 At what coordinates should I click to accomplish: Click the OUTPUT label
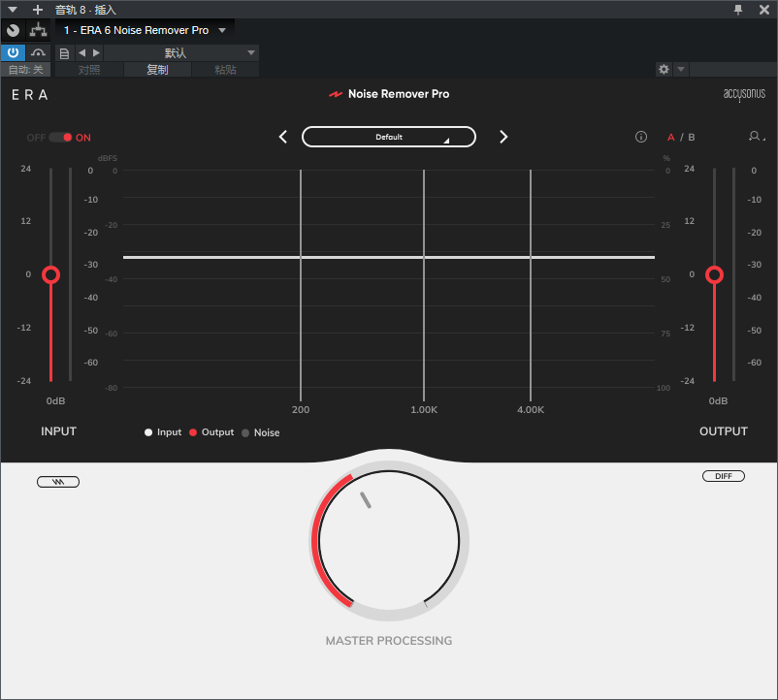pyautogui.click(x=724, y=431)
